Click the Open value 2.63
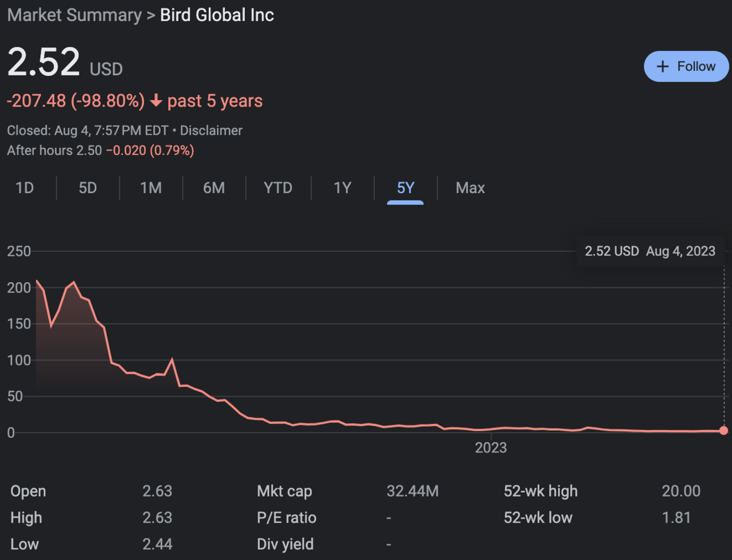Viewport: 732px width, 560px height. coord(157,491)
